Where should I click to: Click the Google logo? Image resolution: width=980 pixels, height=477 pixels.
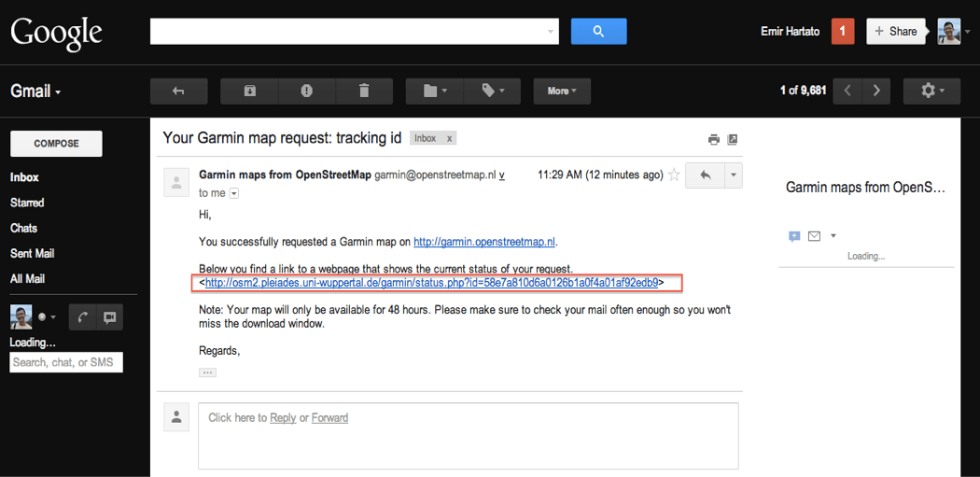[56, 34]
